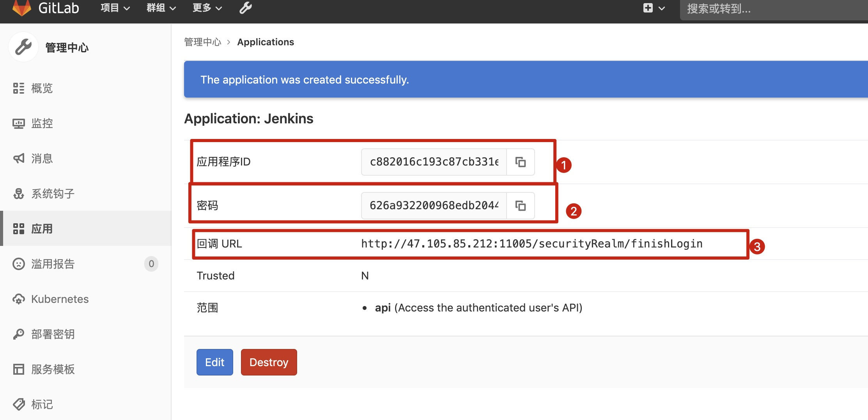Screen dimensions: 868x420
Task: Click the 滥用报告 count badge 0
Action: click(151, 264)
